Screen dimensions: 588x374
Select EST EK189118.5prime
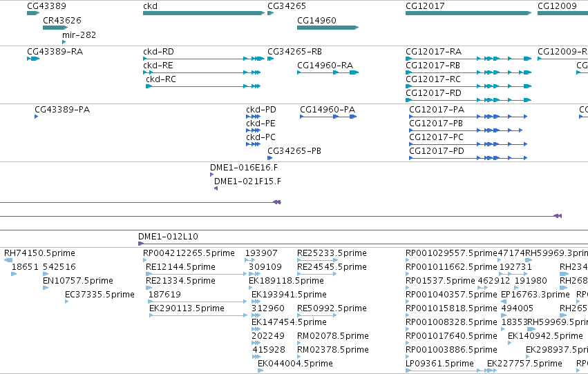[x=251, y=288]
